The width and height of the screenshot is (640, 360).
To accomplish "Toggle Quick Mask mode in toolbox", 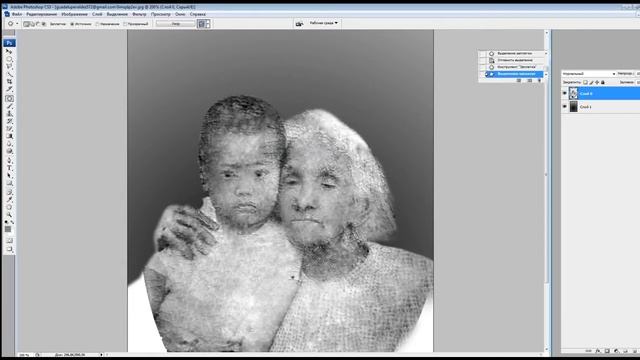I will click(x=9, y=241).
